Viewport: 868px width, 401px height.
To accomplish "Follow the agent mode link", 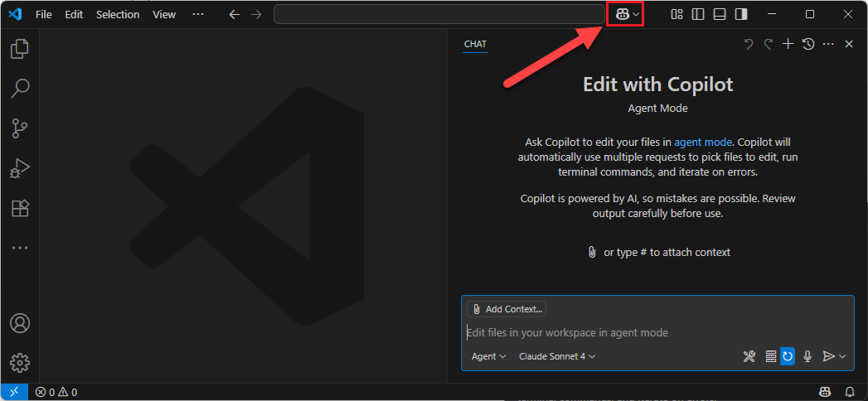I will pyautogui.click(x=702, y=142).
